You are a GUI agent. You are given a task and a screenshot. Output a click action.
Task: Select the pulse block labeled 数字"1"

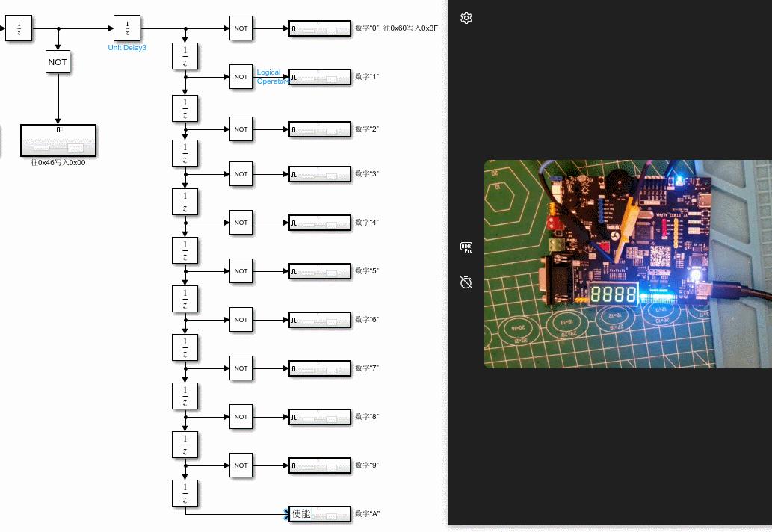point(319,77)
